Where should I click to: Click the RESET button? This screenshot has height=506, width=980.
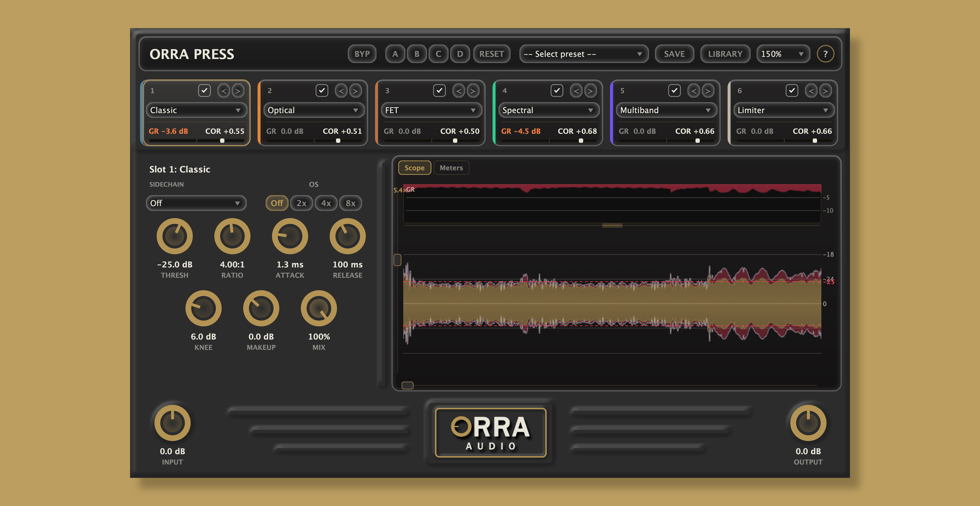tap(492, 54)
